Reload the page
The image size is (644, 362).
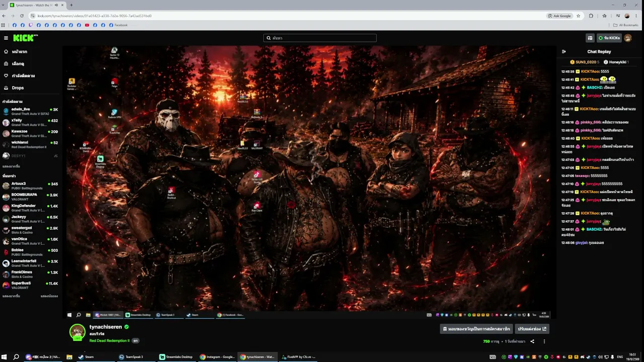(22, 16)
